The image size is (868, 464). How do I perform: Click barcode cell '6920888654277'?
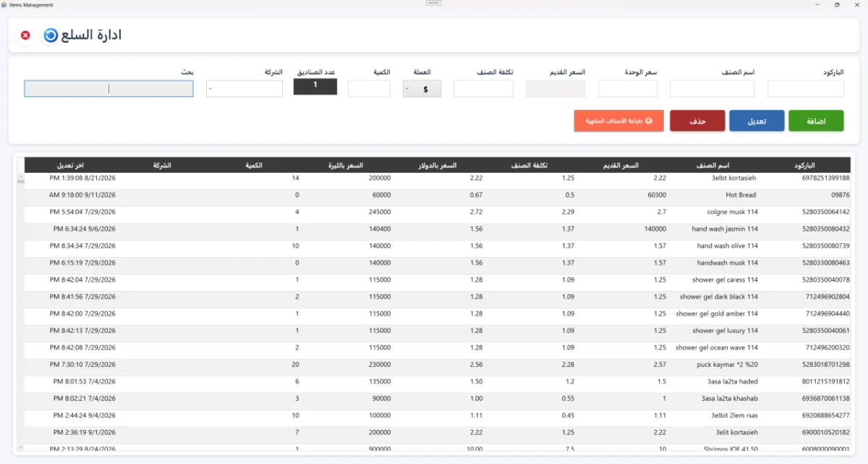coord(827,416)
